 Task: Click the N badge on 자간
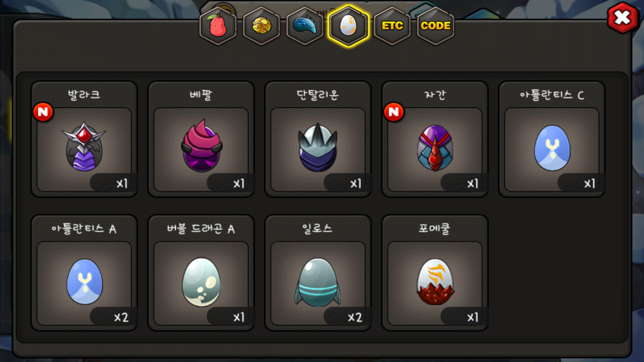click(x=394, y=112)
